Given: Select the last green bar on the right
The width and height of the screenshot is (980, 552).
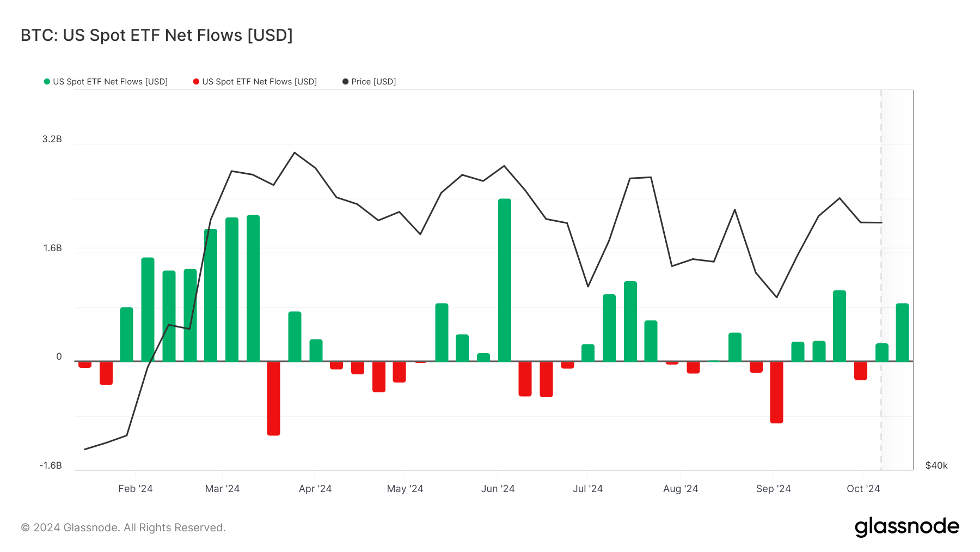Looking at the screenshot, I should coord(902,332).
